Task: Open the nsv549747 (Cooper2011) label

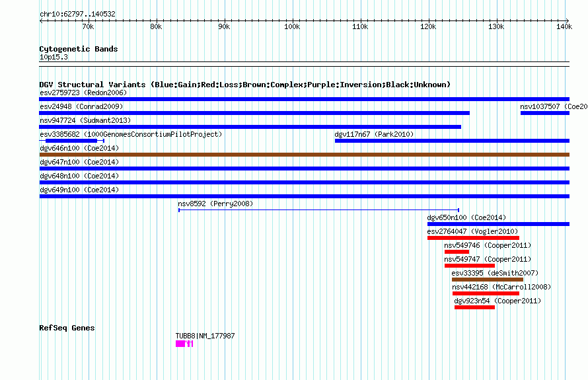Action: [x=488, y=259]
